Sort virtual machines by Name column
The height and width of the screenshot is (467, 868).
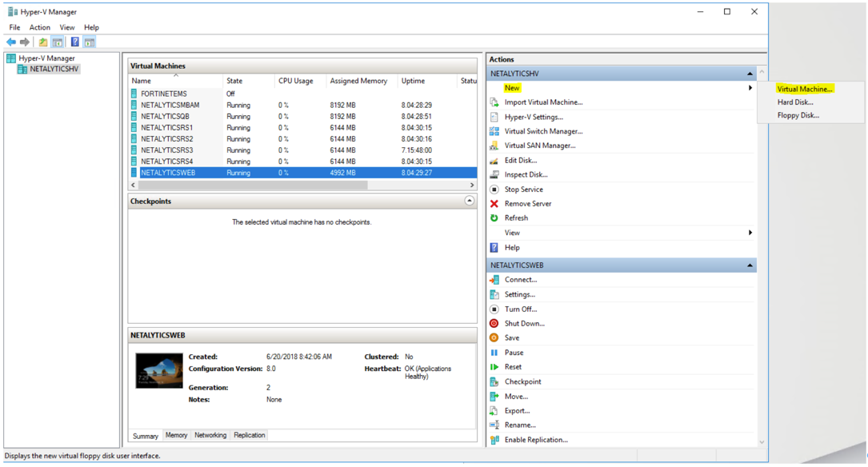(175, 81)
